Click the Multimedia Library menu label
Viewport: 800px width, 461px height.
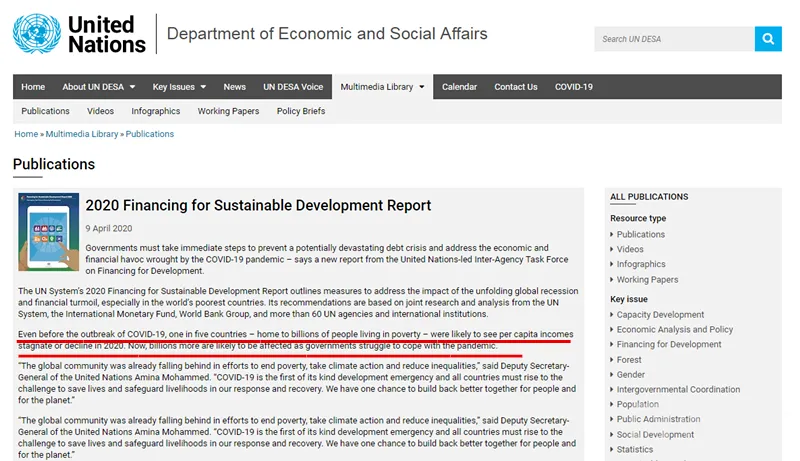pos(377,87)
